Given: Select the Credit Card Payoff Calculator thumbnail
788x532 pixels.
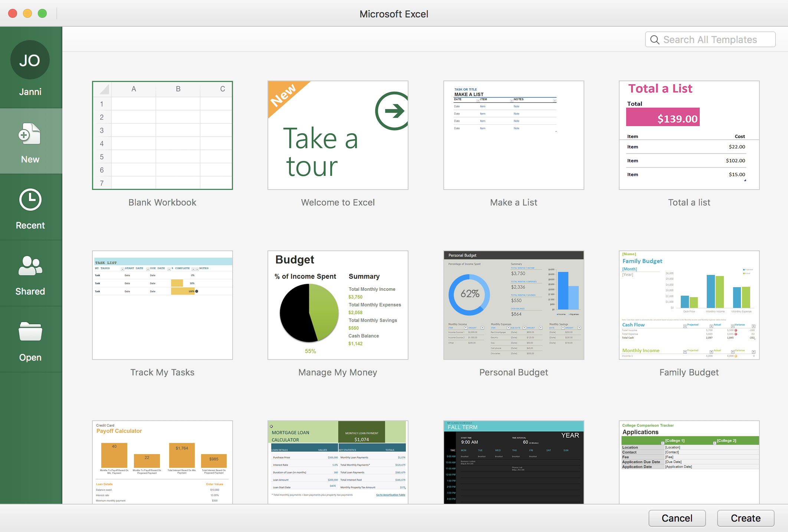Looking at the screenshot, I should point(162,462).
